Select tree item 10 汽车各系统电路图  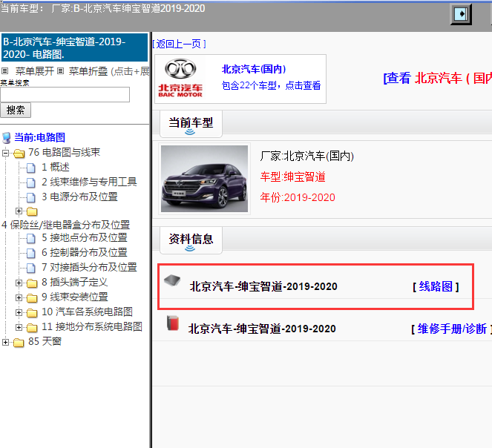pyautogui.click(x=87, y=312)
